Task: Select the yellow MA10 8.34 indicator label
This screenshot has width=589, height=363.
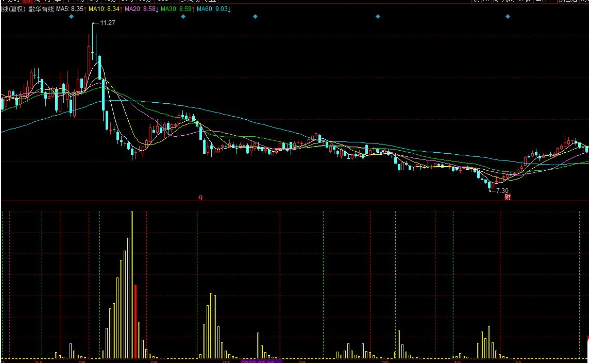Action: coord(104,8)
